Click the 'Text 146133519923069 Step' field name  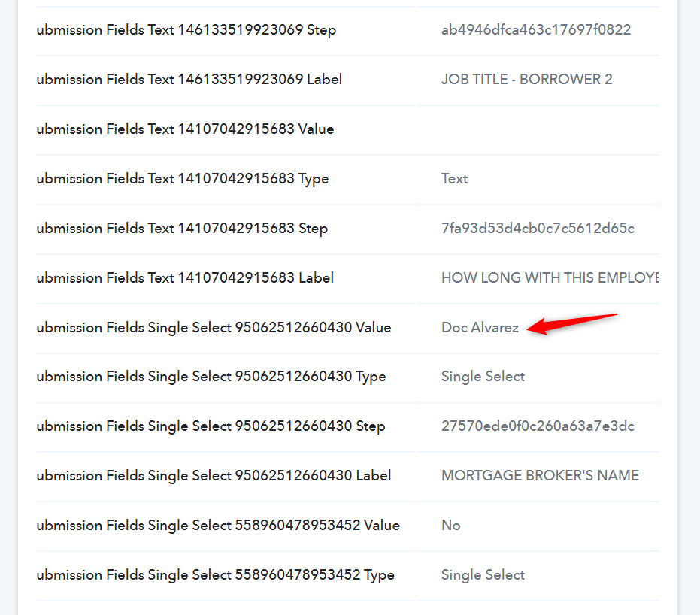(186, 30)
